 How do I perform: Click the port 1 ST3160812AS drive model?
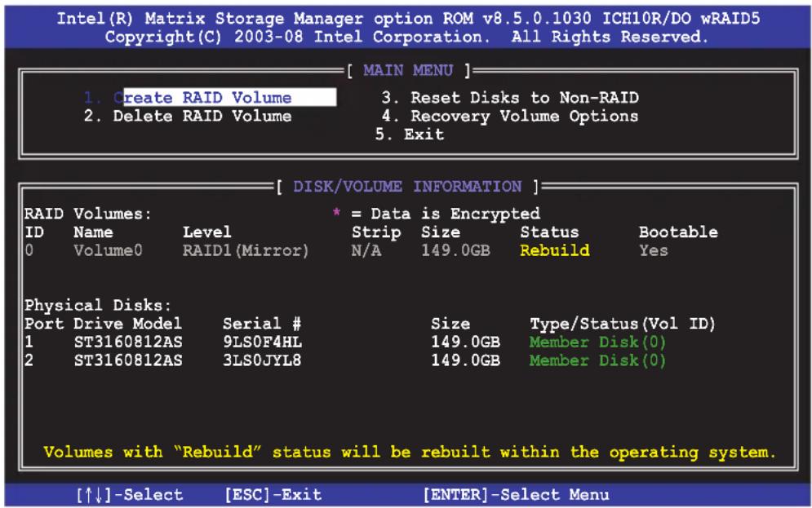pos(128,342)
